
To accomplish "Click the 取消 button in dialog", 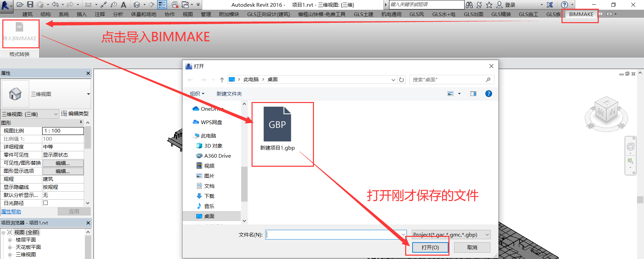I will (472, 247).
